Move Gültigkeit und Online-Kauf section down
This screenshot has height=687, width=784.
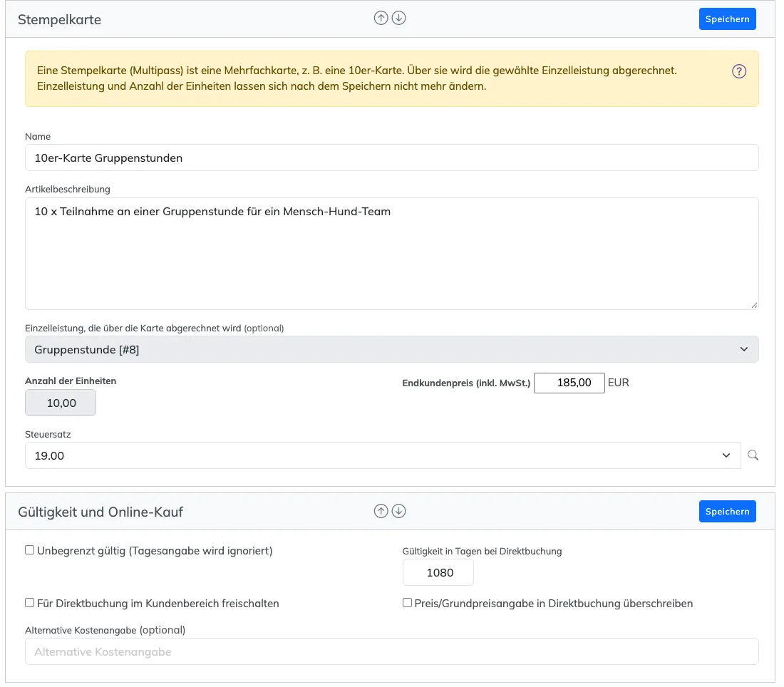(x=398, y=511)
